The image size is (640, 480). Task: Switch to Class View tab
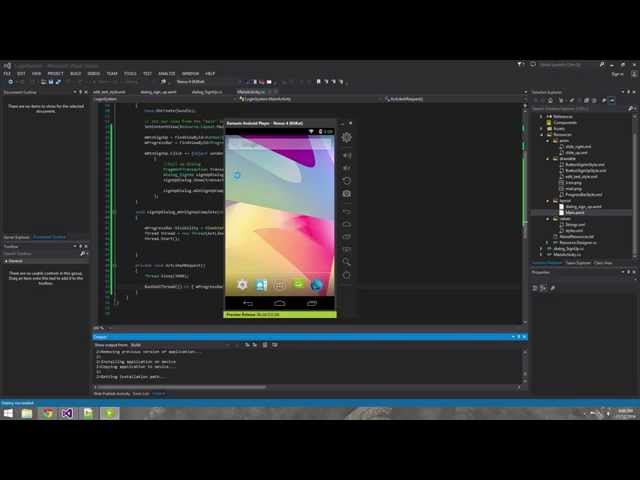[603, 263]
